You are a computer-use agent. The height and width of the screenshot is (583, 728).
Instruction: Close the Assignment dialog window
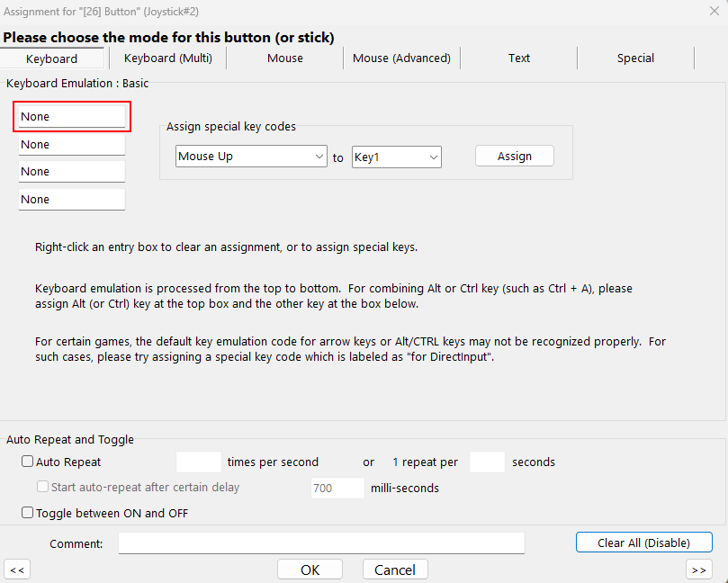point(715,11)
